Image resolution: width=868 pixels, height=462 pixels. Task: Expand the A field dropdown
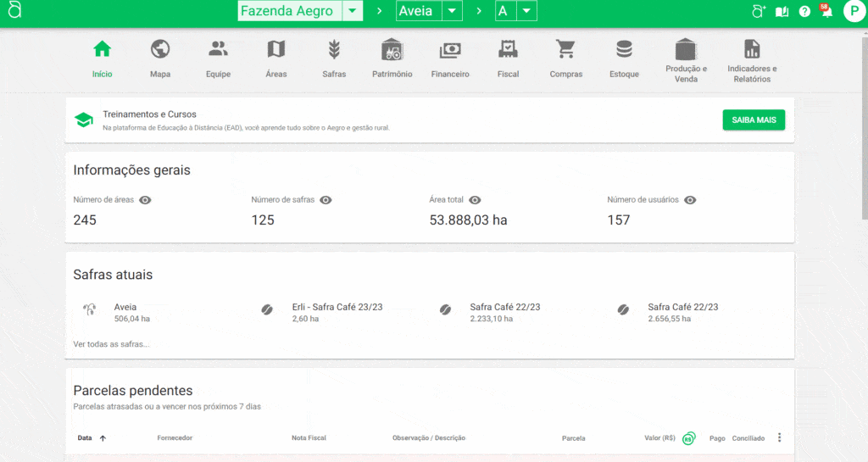point(527,11)
